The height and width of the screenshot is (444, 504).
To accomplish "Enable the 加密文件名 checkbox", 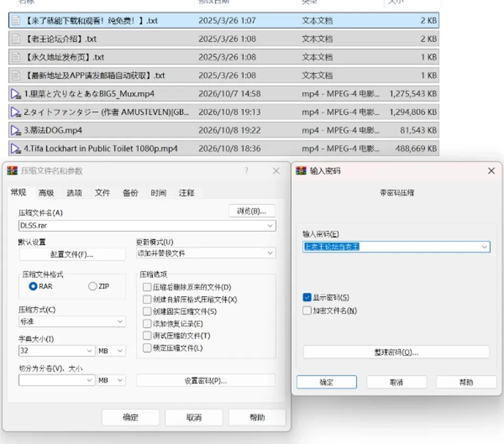I will coord(307,311).
